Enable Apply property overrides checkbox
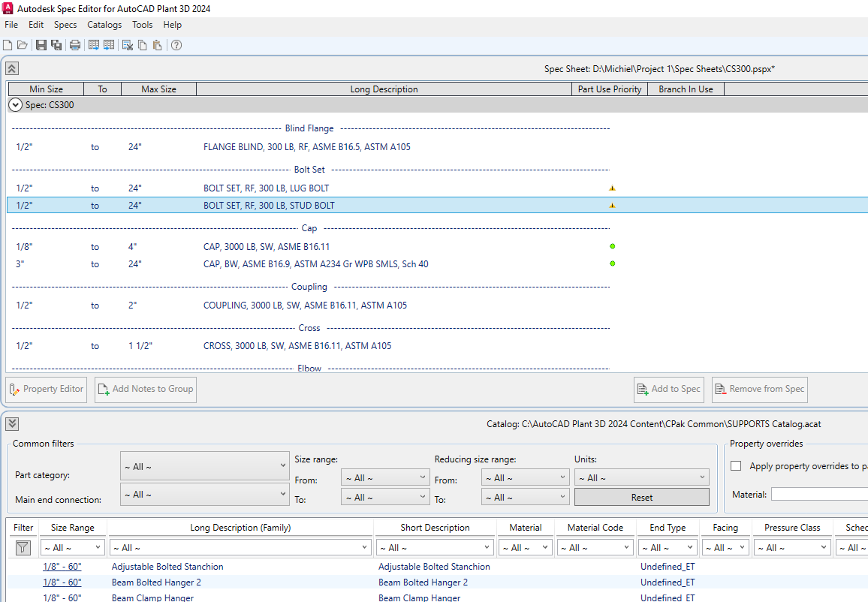The image size is (868, 602). tap(736, 466)
